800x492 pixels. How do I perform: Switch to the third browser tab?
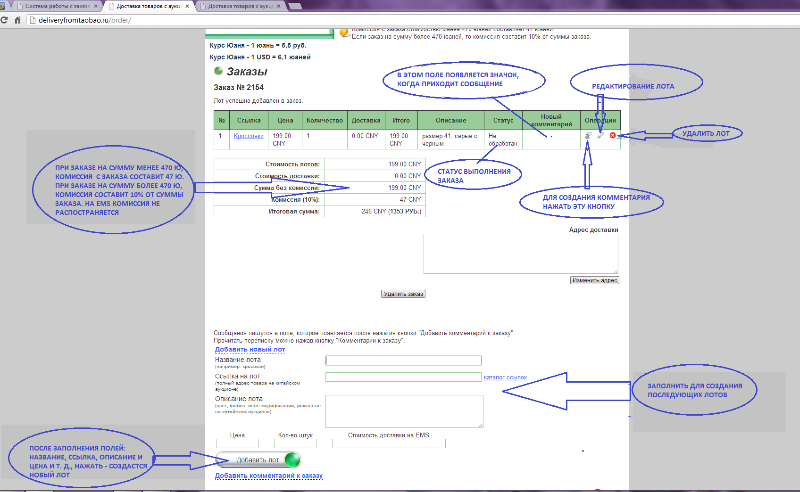pos(240,6)
